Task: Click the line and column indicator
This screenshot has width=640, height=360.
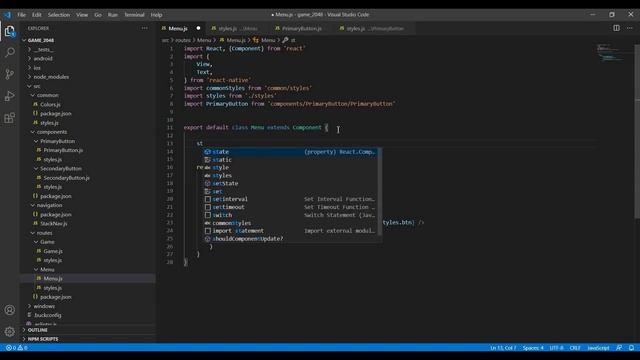Action: 503,348
